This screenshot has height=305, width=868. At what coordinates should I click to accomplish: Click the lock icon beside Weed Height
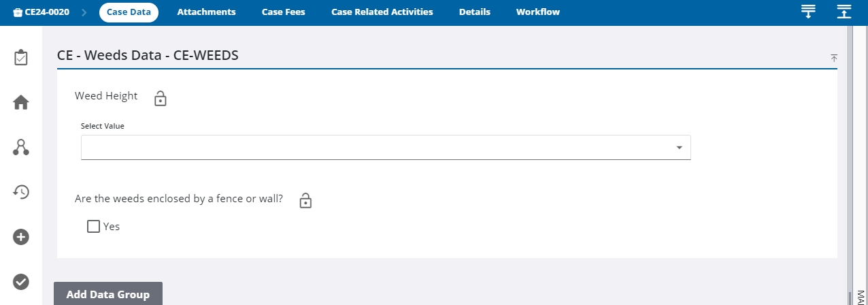pos(160,98)
